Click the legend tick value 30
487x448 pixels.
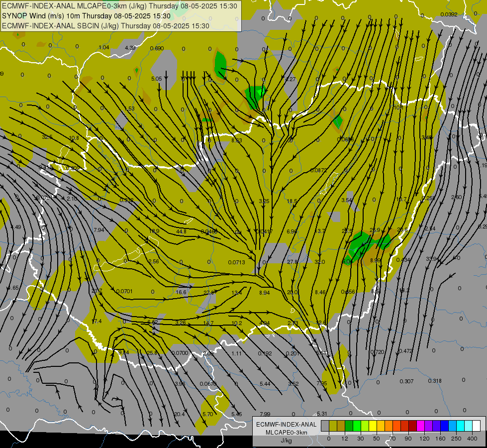coord(361,439)
